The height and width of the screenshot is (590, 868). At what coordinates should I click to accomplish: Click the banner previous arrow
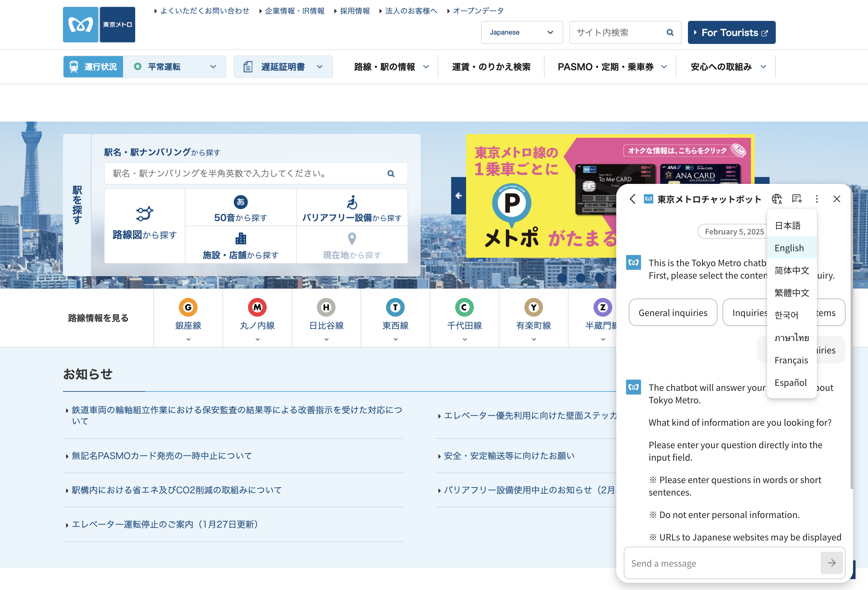[x=458, y=195]
